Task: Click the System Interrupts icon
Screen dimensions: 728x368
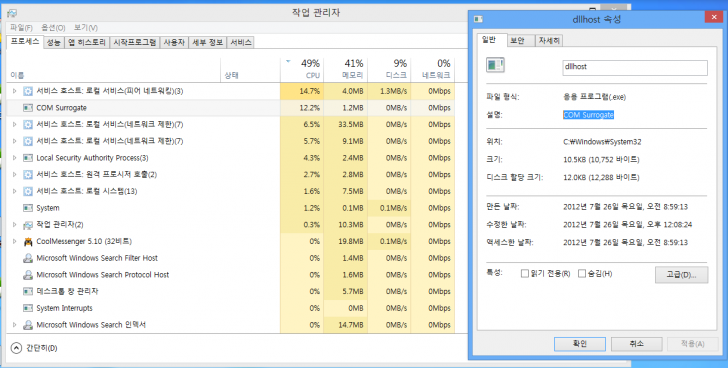Action: (28, 308)
